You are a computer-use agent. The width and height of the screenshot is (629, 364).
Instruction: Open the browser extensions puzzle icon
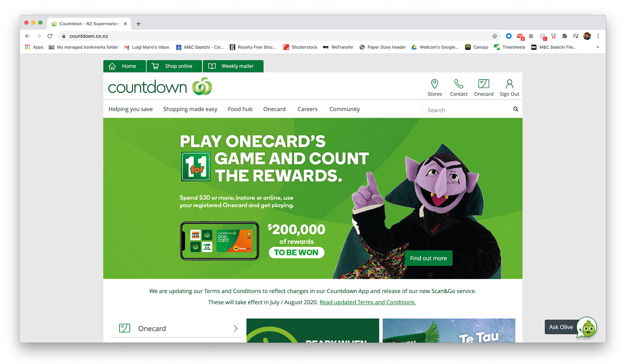tap(564, 36)
